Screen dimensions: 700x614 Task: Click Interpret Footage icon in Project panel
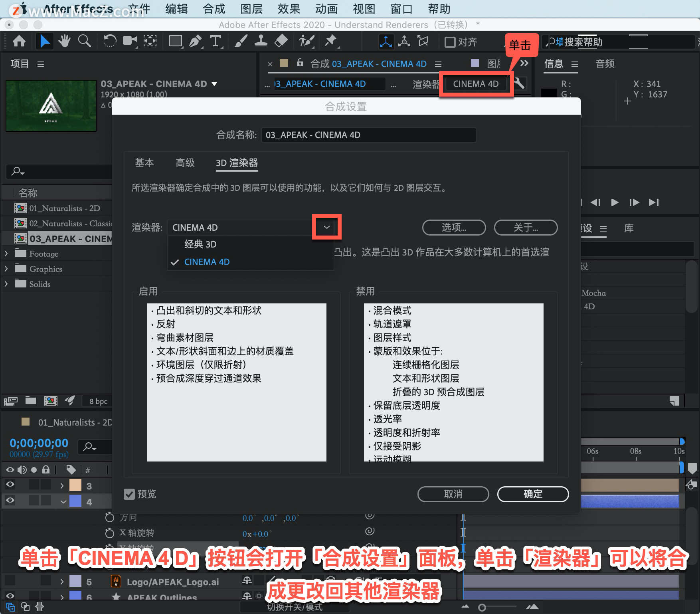pos(11,401)
